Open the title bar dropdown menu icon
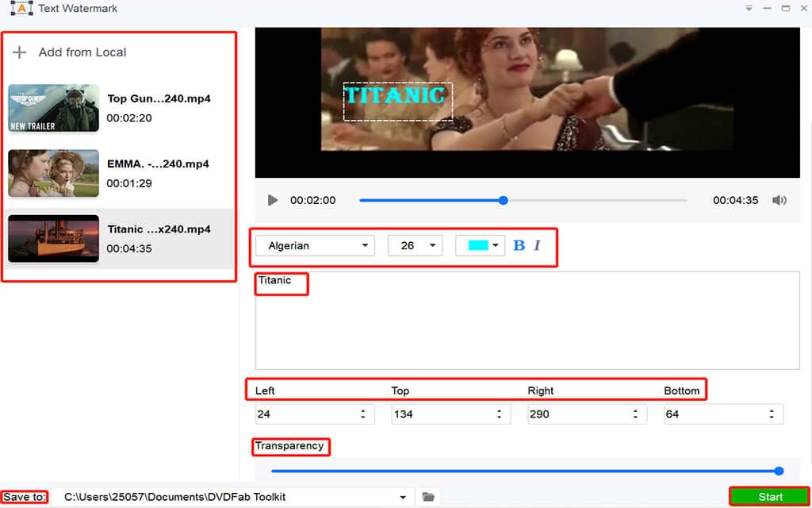This screenshot has width=812, height=508. [749, 8]
